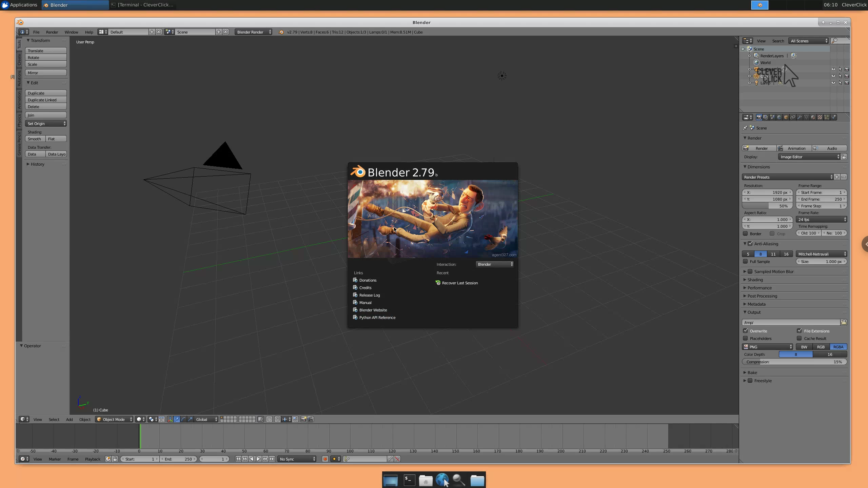Open the Texture checkerboard properties tab
Screen dimensions: 868x488
(820, 117)
